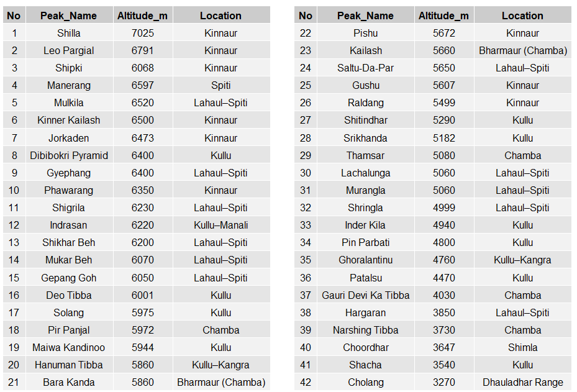Select the Shimla location cell
Image resolution: width=577 pixels, height=392 pixels.
point(522,347)
